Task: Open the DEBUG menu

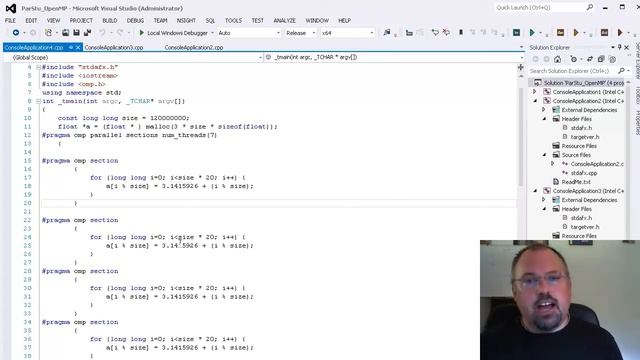Action: [x=135, y=20]
